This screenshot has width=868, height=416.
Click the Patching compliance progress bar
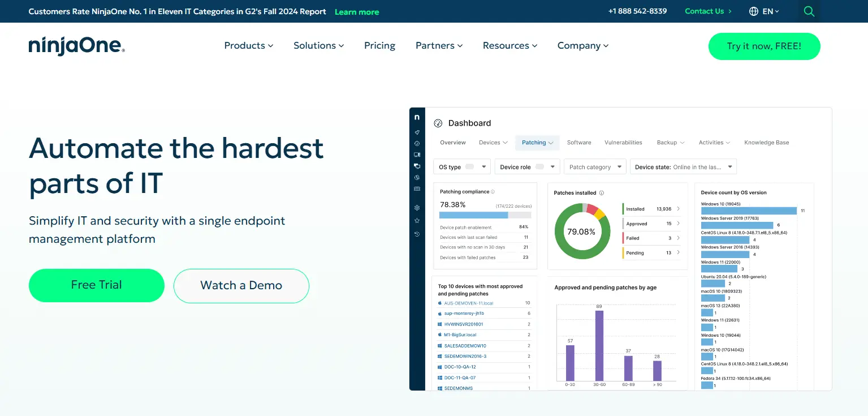(x=485, y=215)
